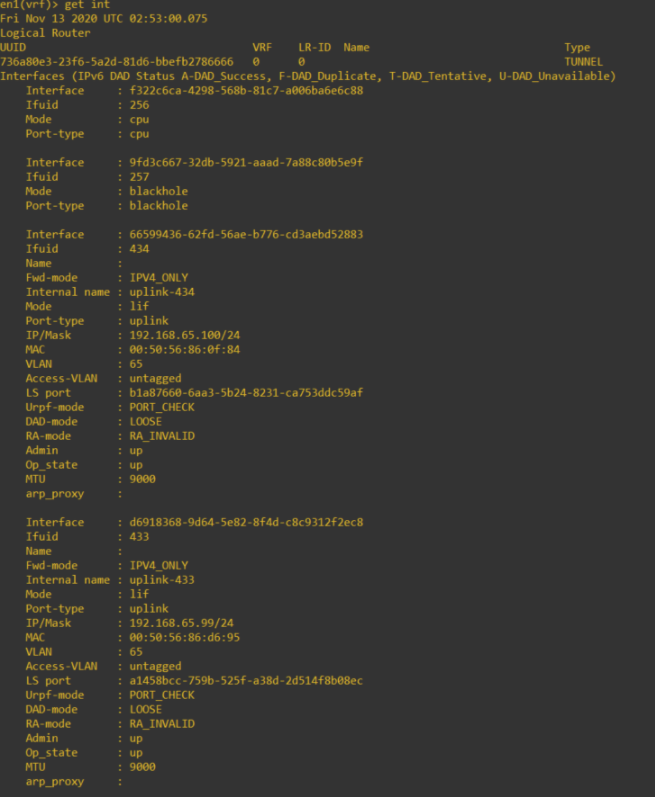Screen dimensions: 655x797
Task: Click LS port value b1a87660-6aa3-5b24
Action: coord(246,393)
